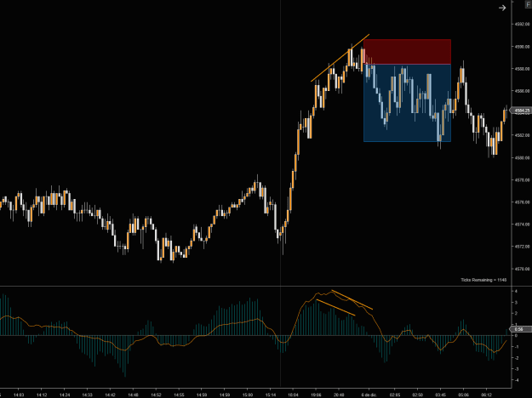Viewport: 532px width, 398px height.
Task: Click the '6 de dic.' date label
Action: [369, 395]
